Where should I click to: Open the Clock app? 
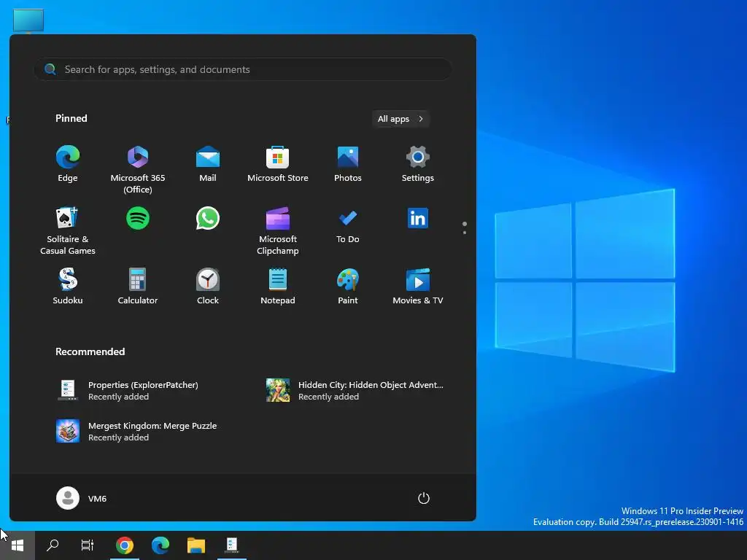pyautogui.click(x=208, y=287)
